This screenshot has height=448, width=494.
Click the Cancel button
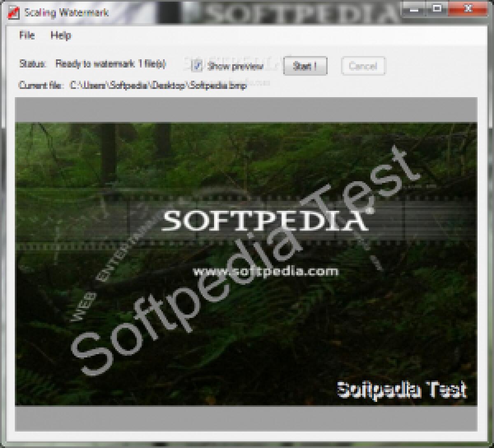[x=363, y=66]
